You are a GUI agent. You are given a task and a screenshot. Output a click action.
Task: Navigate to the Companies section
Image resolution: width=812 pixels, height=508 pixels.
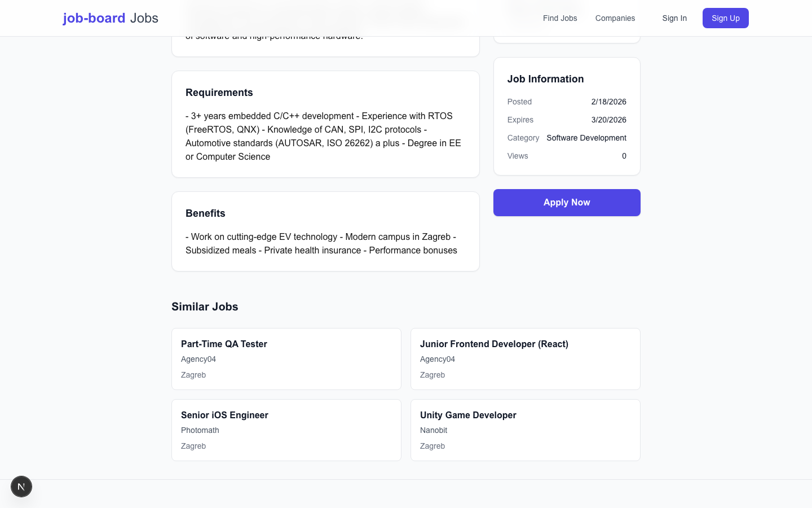[x=615, y=18]
